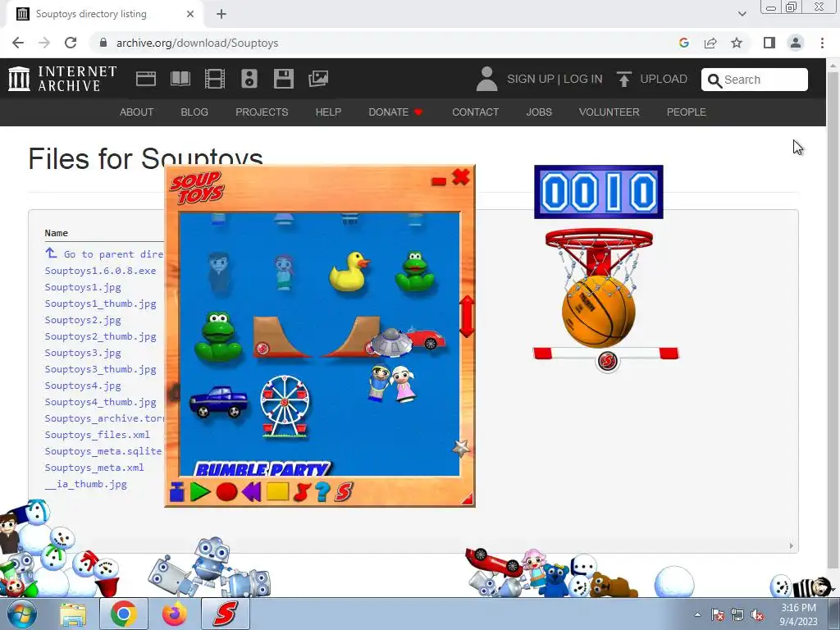Click the 0010 scoreboard display
840x630 pixels.
pyautogui.click(x=598, y=192)
